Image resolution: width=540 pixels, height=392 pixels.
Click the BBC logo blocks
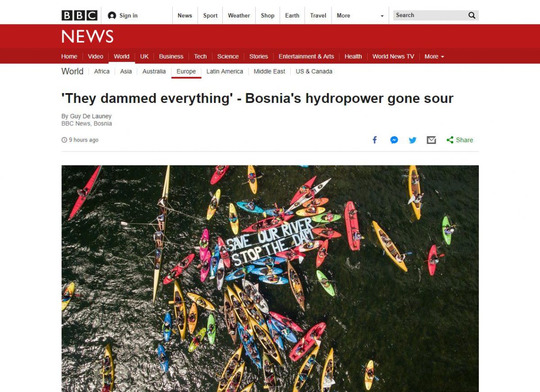point(79,15)
